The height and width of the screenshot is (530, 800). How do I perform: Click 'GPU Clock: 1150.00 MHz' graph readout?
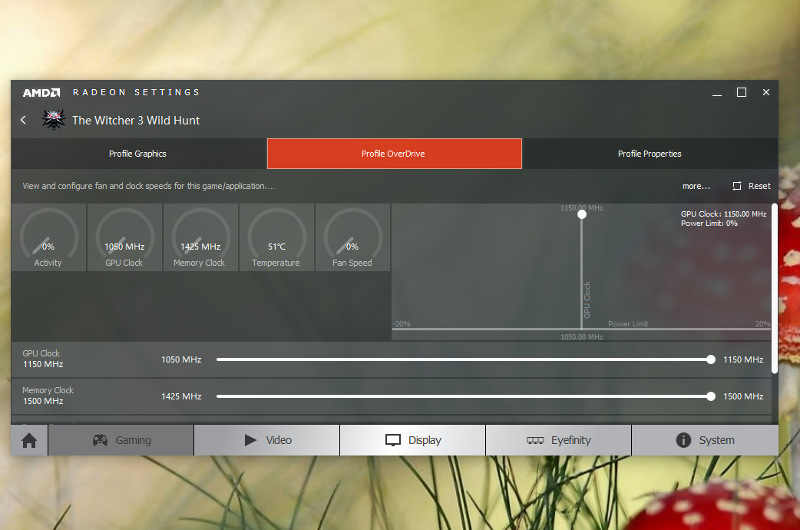point(723,214)
